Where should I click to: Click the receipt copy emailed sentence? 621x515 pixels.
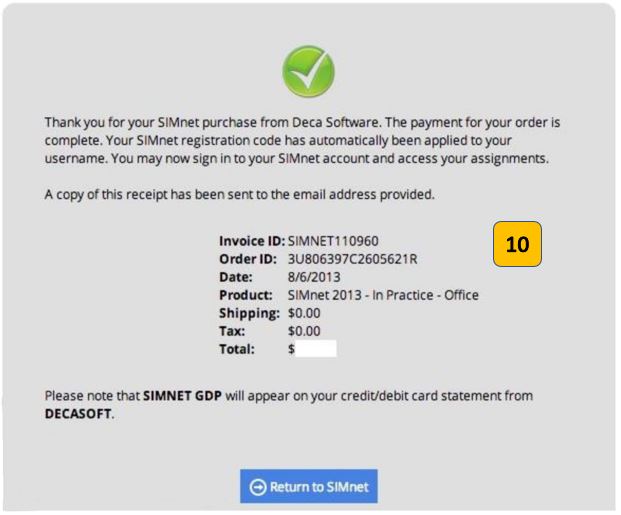tap(240, 195)
